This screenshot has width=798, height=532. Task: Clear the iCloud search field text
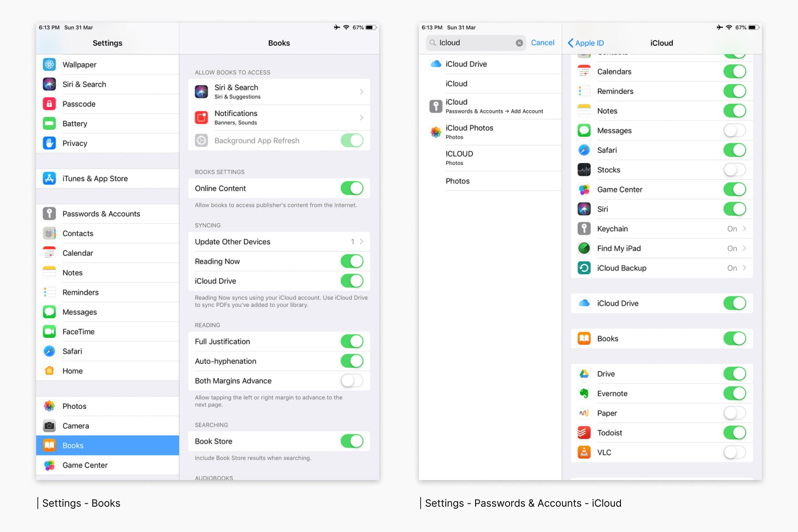[x=519, y=43]
